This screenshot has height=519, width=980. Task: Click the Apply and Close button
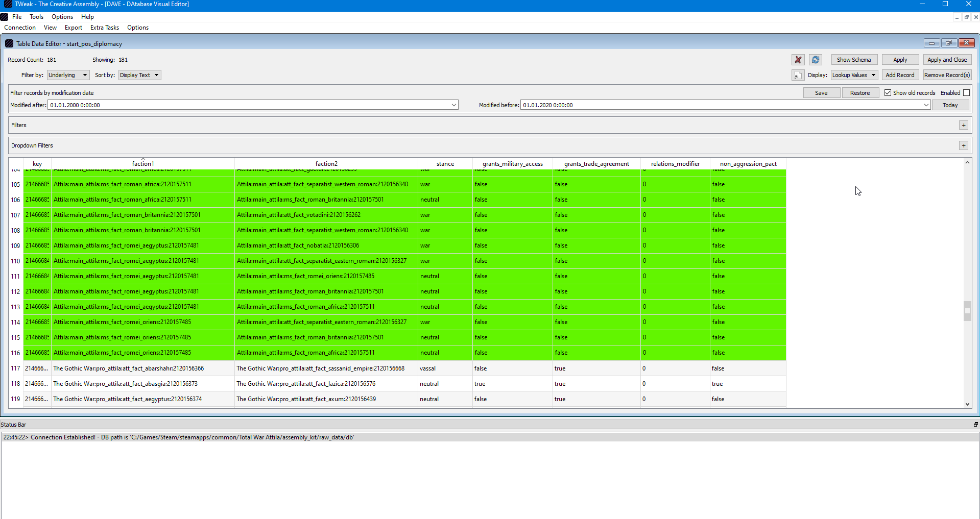click(x=947, y=60)
